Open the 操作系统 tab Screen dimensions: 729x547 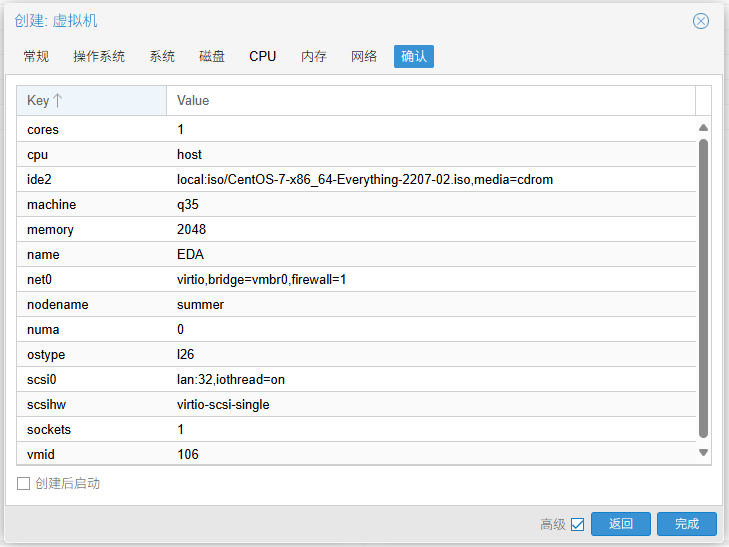99,56
